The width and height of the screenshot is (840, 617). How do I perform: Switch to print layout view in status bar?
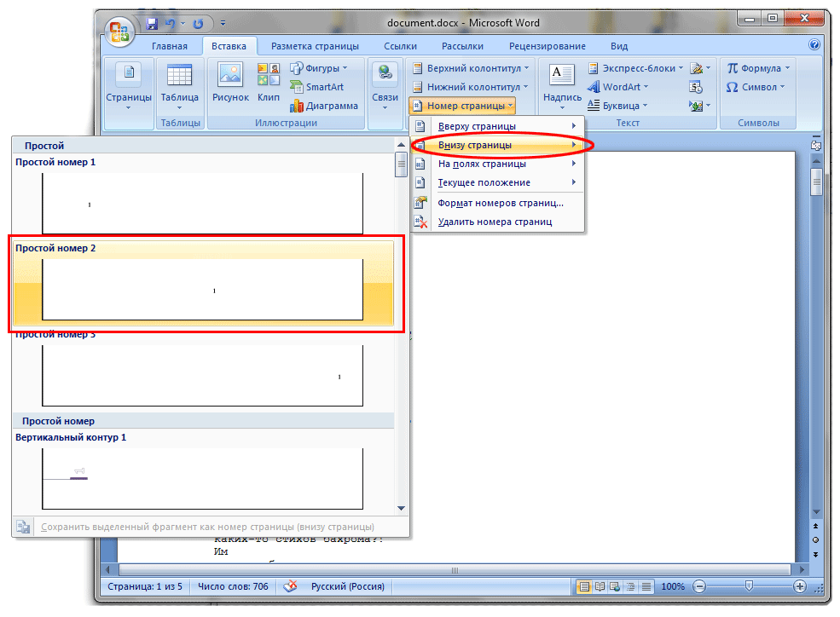tap(584, 586)
